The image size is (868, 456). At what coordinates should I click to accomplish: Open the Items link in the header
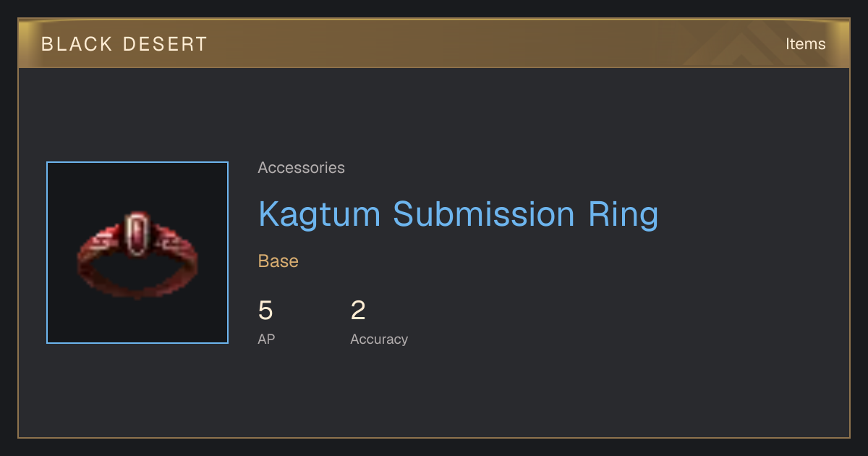(x=805, y=43)
